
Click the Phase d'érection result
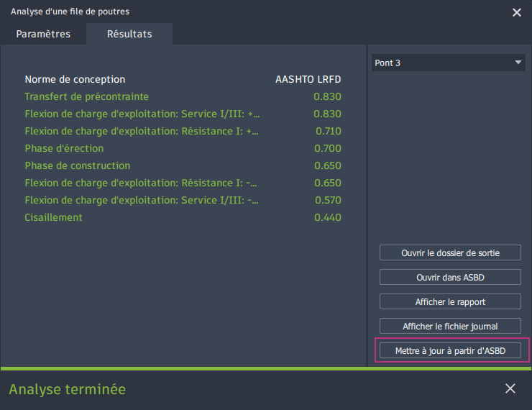pos(183,148)
